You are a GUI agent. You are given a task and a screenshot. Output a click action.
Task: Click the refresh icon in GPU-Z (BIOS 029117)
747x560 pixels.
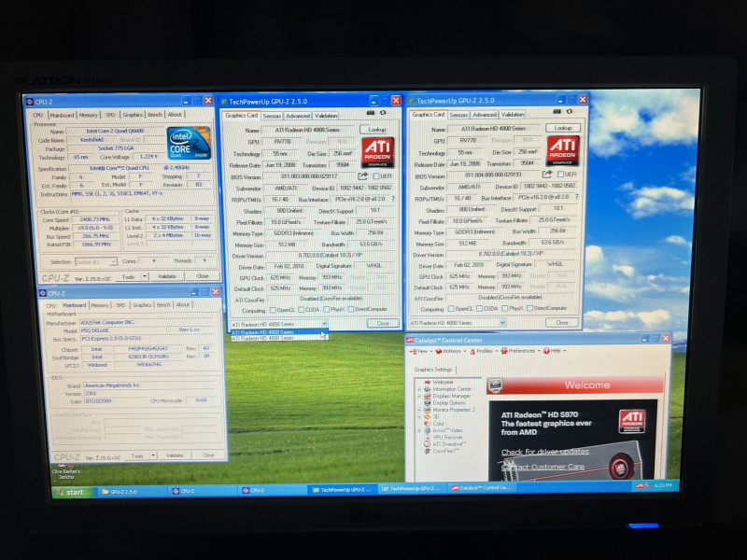(x=383, y=113)
